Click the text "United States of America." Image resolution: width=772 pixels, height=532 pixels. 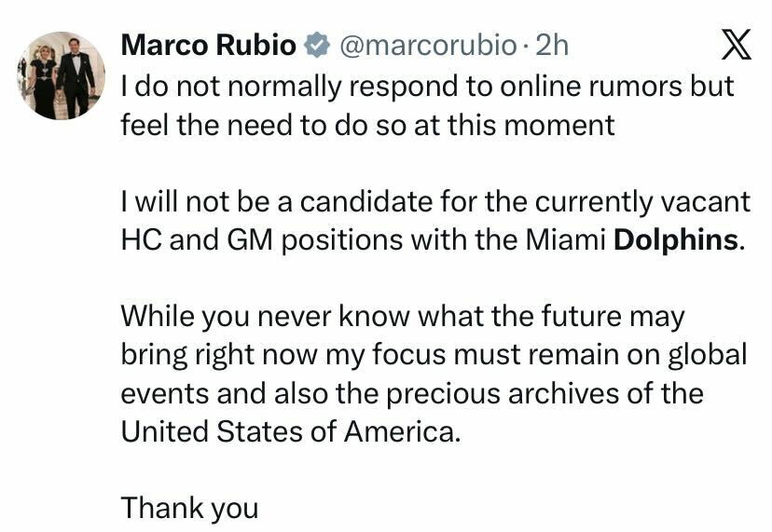[291, 431]
